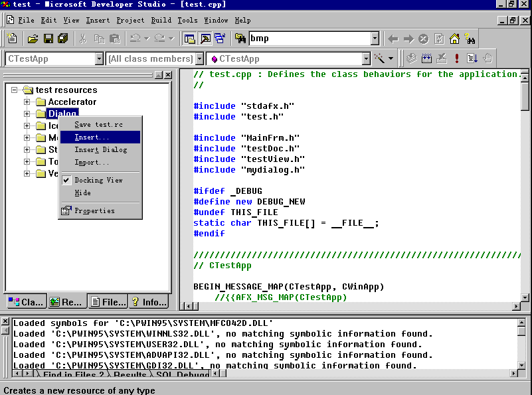This screenshot has width=532, height=395.
Task: Click the Home icon in toolbar
Action: tap(455, 39)
